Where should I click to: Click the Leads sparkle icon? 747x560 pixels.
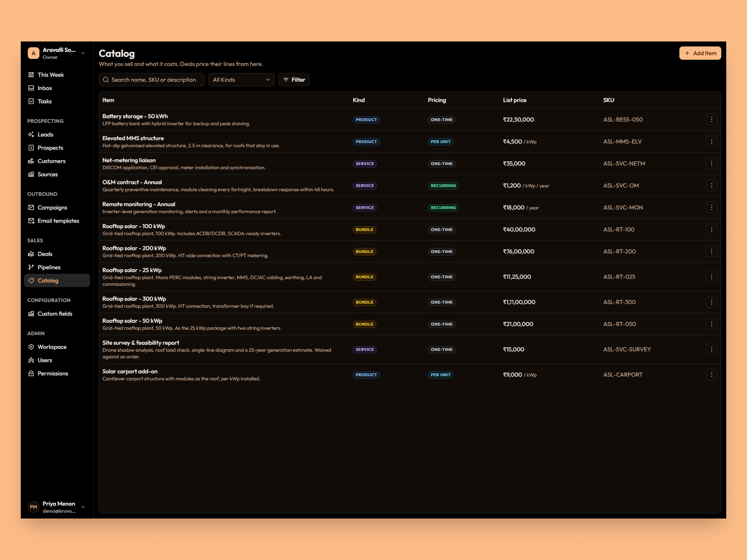(x=31, y=134)
